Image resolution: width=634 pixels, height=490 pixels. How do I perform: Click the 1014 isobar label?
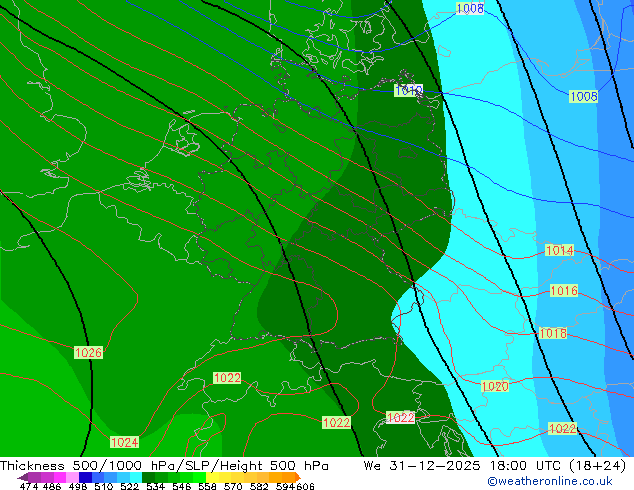click(x=560, y=250)
